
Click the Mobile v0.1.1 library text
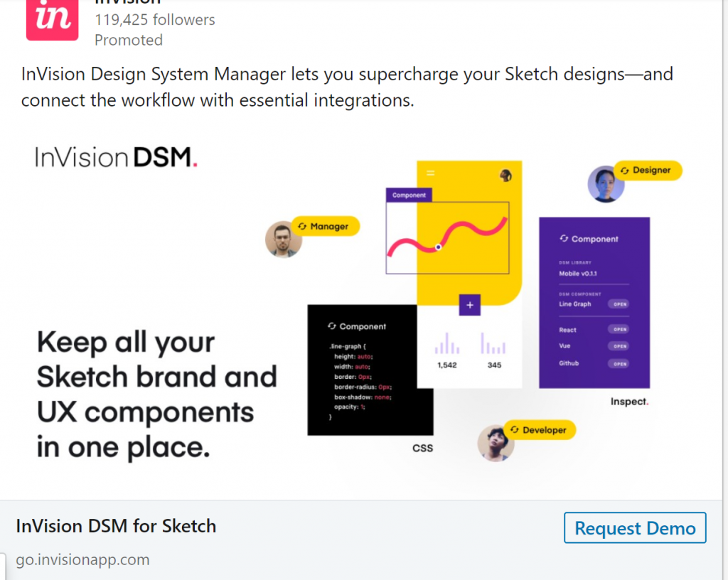point(578,273)
